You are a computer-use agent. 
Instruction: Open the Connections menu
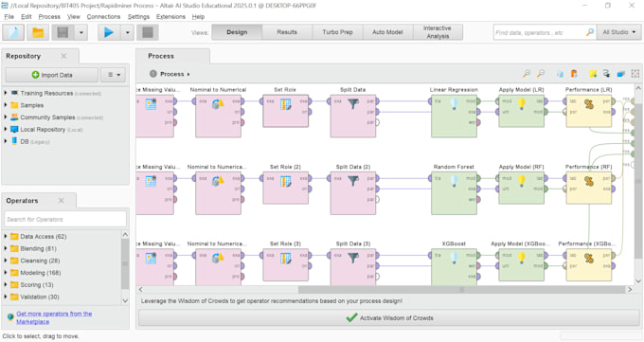pyautogui.click(x=103, y=17)
